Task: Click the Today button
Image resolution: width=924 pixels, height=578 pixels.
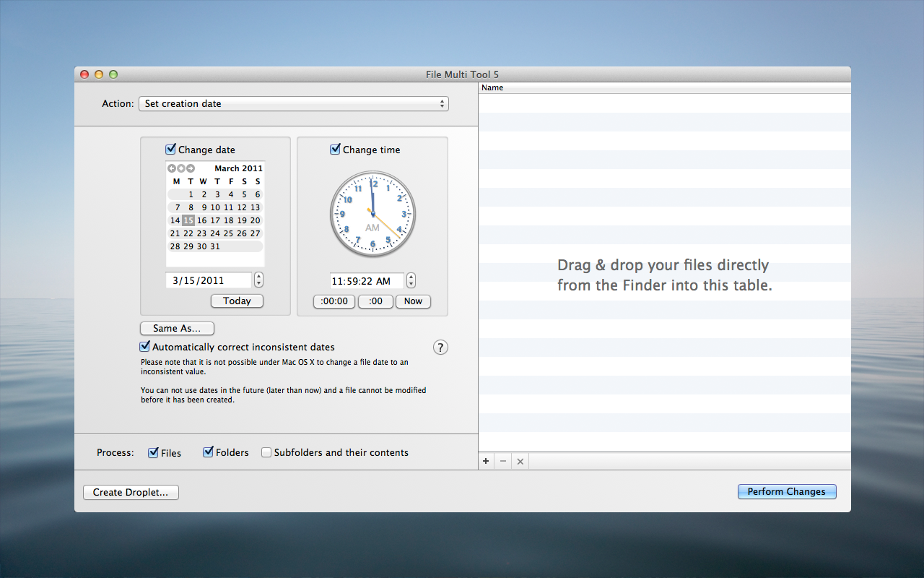Action: click(237, 301)
